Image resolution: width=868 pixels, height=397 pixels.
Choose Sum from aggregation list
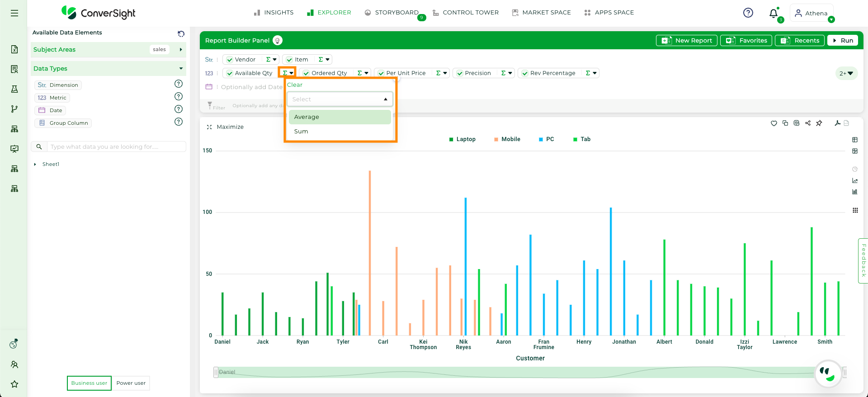click(x=340, y=131)
